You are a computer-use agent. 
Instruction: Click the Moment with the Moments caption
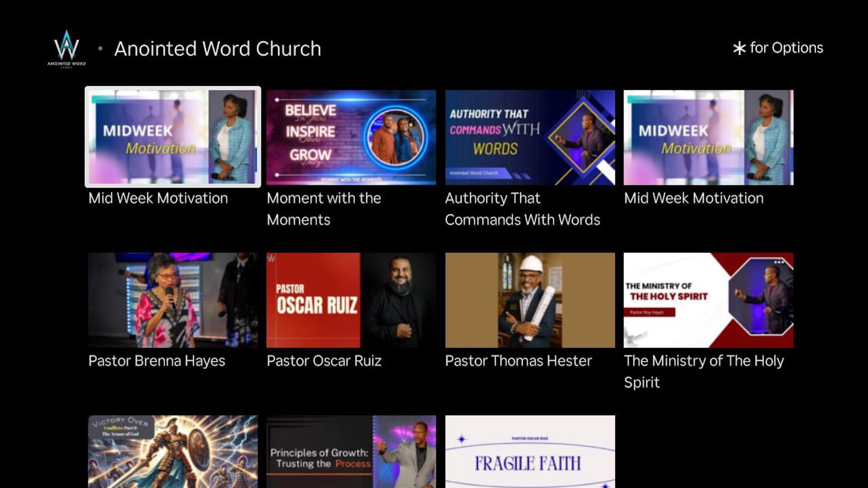click(x=324, y=209)
